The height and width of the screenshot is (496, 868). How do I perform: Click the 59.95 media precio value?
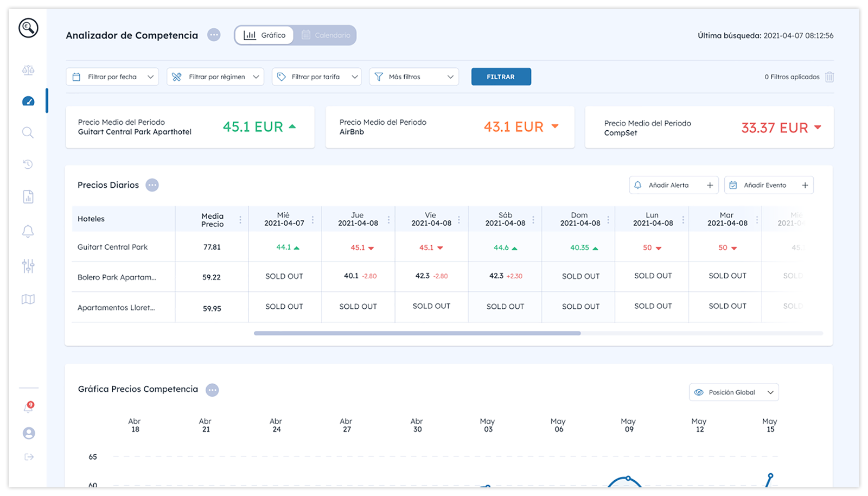coord(212,308)
